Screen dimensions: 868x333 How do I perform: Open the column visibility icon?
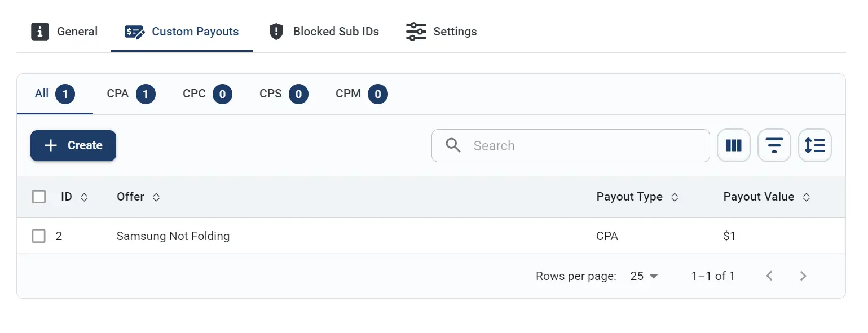coord(733,146)
